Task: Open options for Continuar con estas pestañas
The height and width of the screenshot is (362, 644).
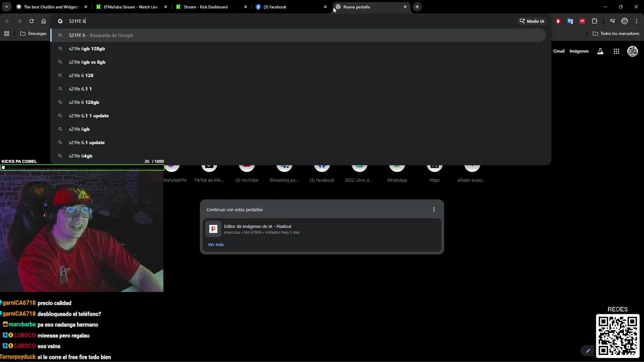Action: [434, 210]
